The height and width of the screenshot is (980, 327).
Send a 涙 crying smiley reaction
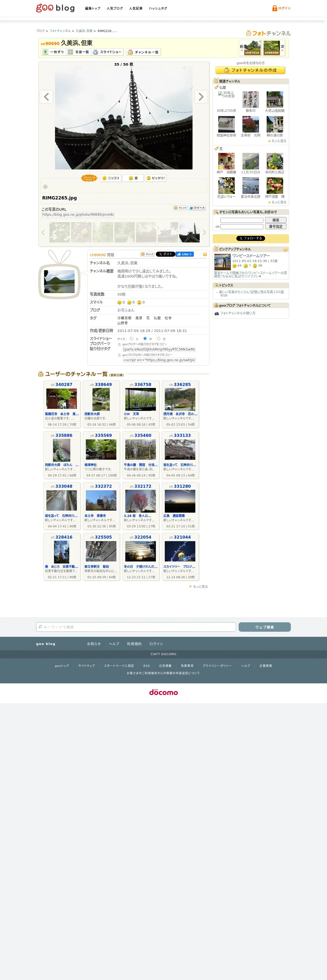pyautogui.click(x=133, y=178)
